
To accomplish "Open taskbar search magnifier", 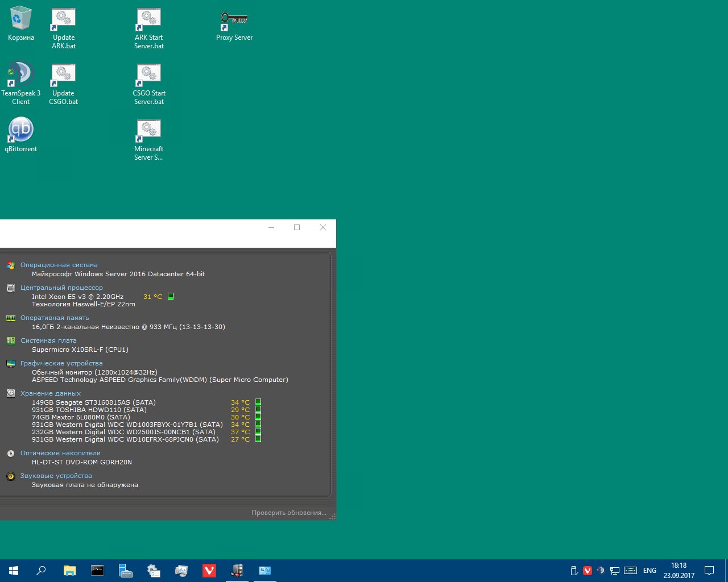I will 41,571.
